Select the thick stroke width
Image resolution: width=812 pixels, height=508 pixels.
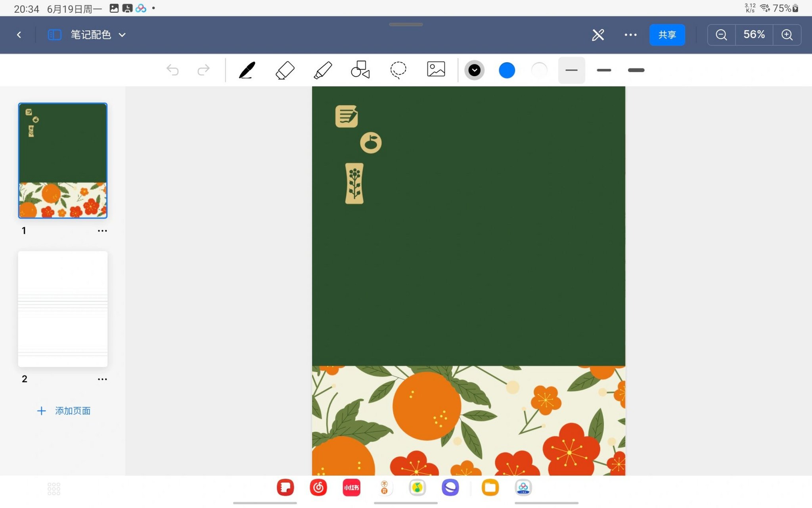(636, 70)
